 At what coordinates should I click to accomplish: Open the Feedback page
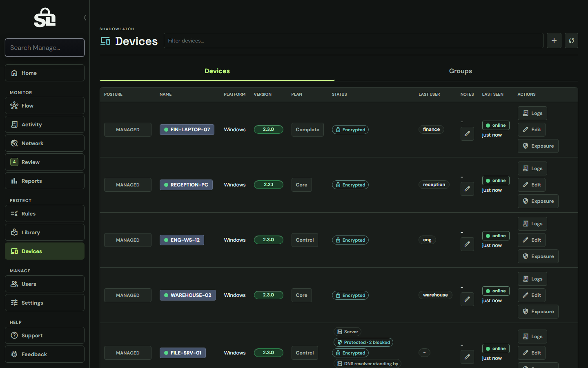point(45,354)
